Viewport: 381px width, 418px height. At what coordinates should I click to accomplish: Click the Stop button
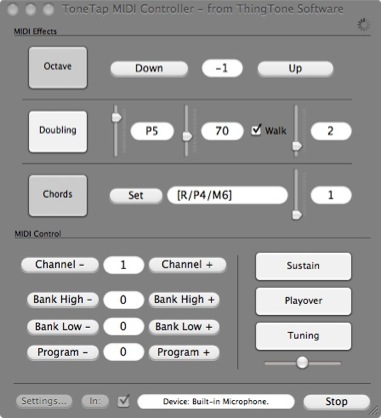[x=337, y=402]
